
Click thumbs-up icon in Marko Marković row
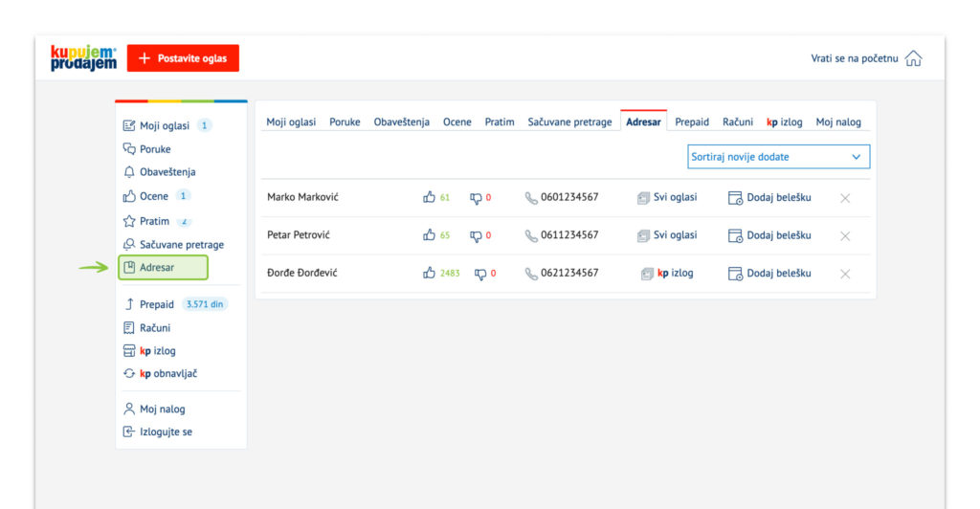click(x=429, y=197)
